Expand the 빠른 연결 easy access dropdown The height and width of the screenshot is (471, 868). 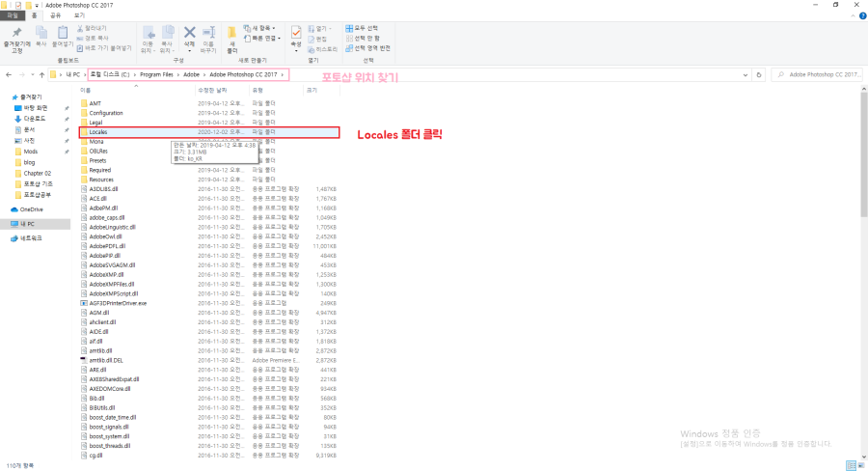tap(262, 39)
